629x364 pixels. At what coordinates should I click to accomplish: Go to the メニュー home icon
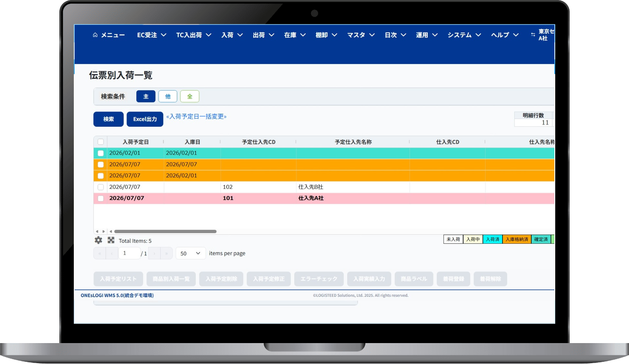tap(95, 35)
